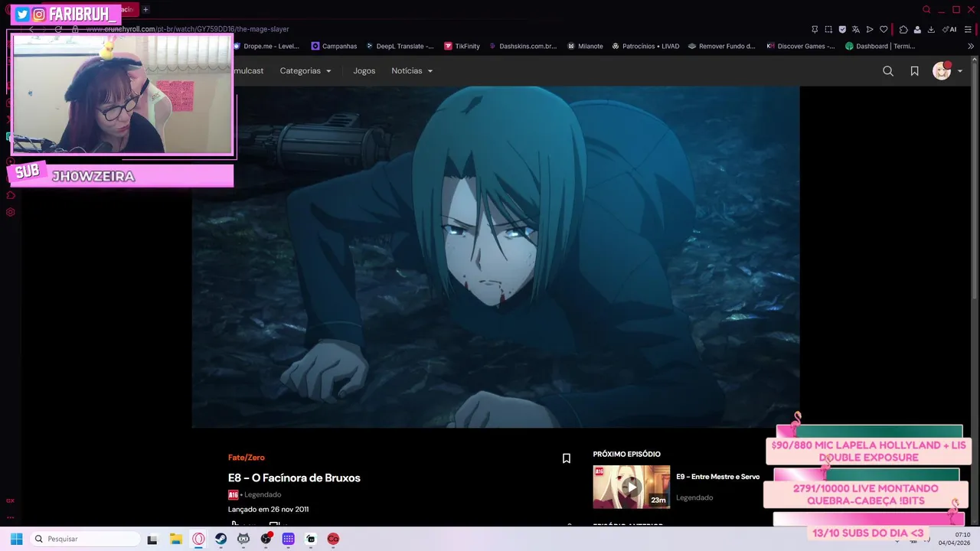Click the page translate icon
The width and height of the screenshot is (980, 551).
pyautogui.click(x=856, y=29)
